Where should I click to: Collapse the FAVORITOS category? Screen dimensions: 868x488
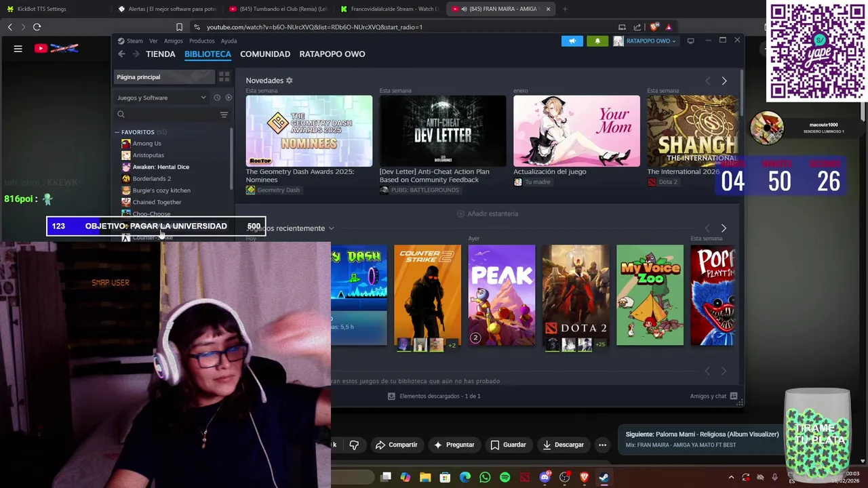tap(117, 132)
